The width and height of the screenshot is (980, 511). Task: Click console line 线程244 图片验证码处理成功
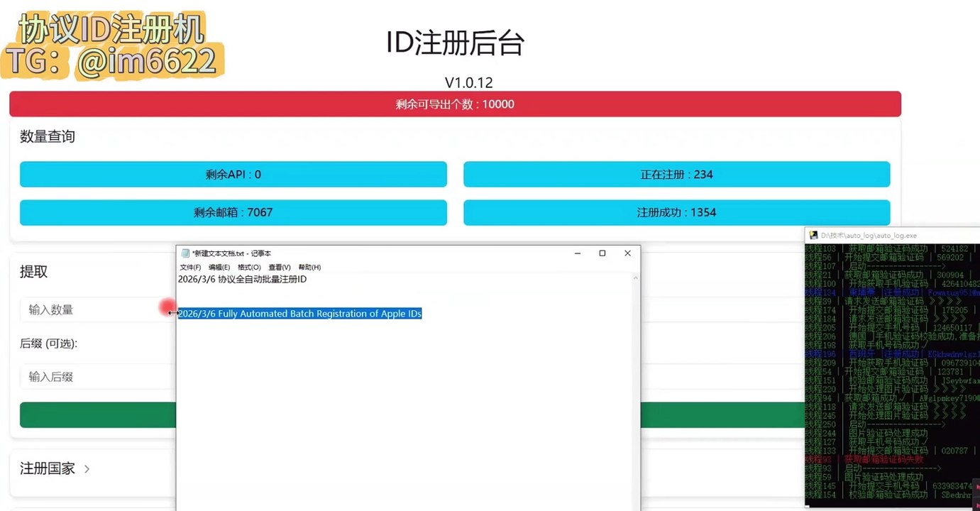(866, 433)
